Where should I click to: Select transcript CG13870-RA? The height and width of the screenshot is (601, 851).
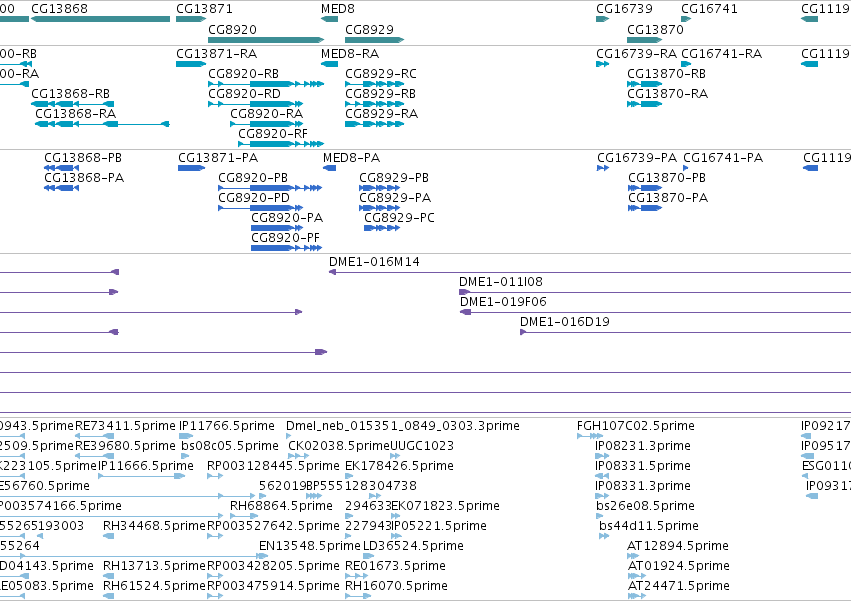point(644,104)
